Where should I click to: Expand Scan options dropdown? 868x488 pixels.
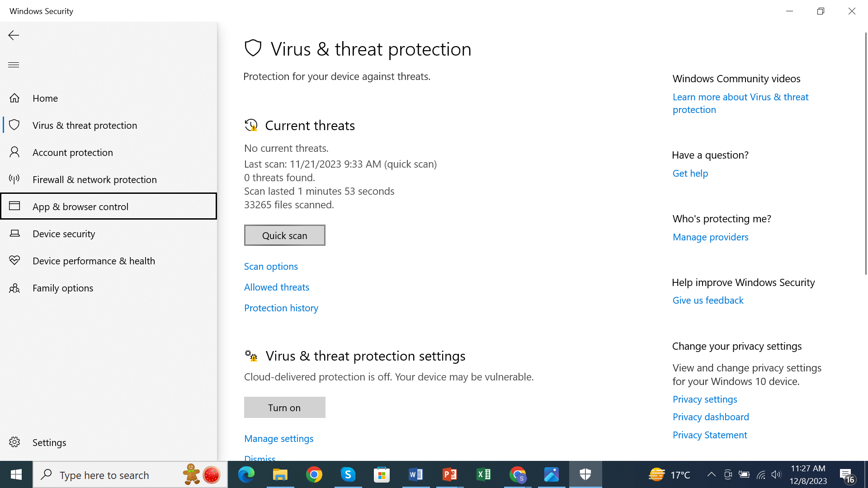[271, 266]
